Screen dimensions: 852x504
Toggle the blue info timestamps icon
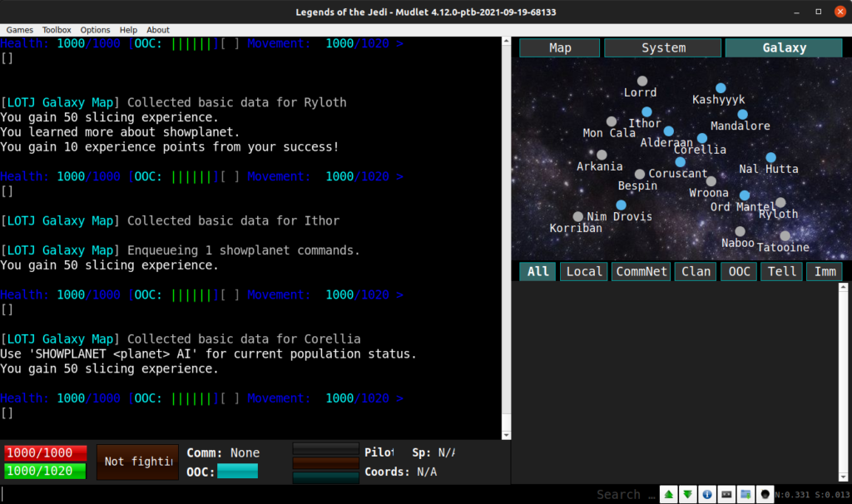(x=707, y=494)
